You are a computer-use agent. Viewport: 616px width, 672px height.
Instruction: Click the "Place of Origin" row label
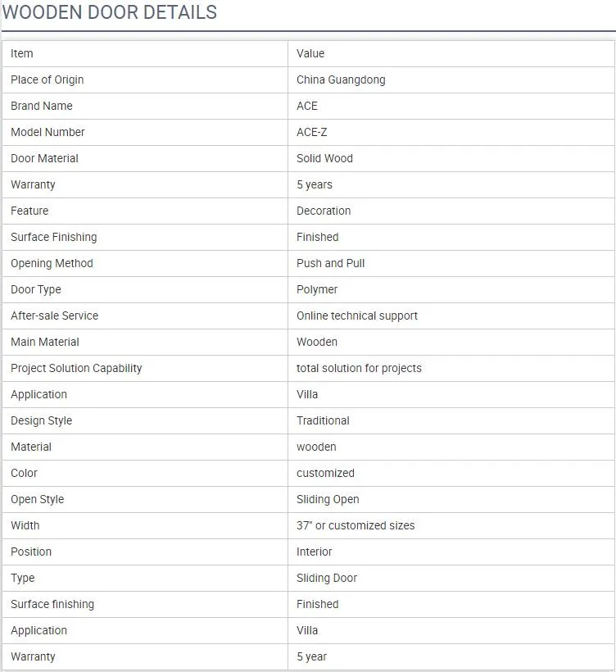tap(47, 79)
